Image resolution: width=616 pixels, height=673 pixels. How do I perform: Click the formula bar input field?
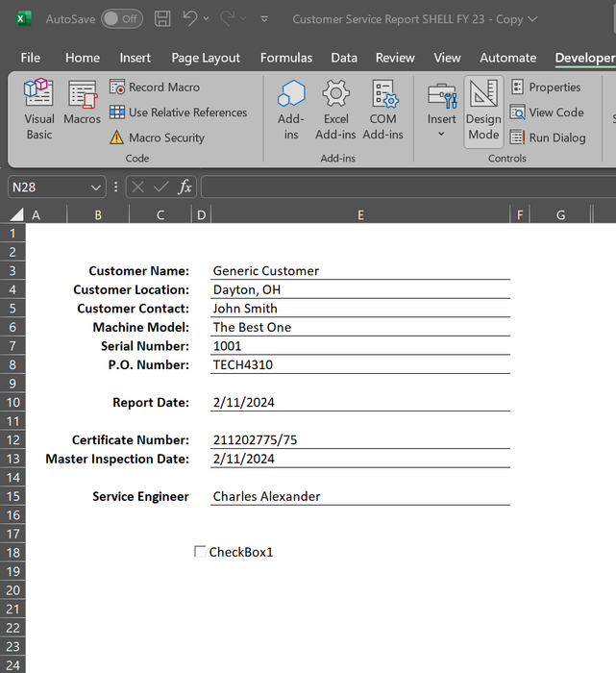click(408, 187)
